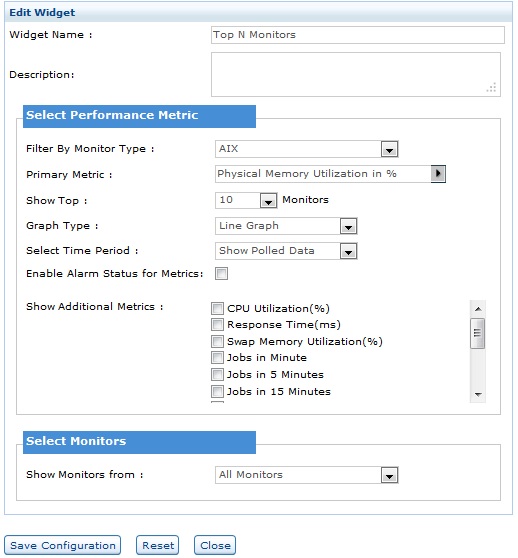518x558 pixels.
Task: Select Jobs in Minute checkbox
Action: (x=217, y=357)
